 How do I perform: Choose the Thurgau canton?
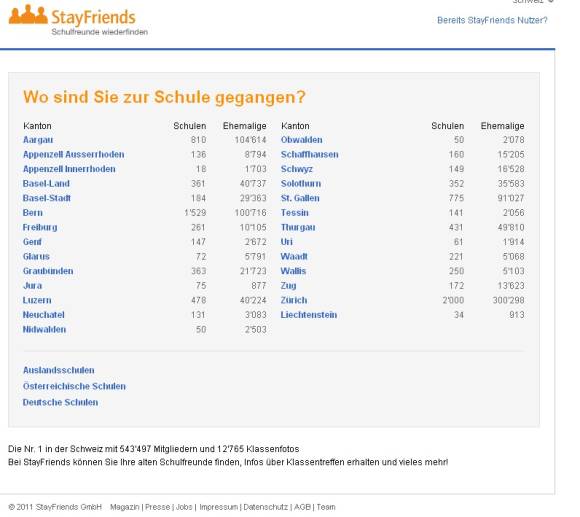click(x=298, y=227)
